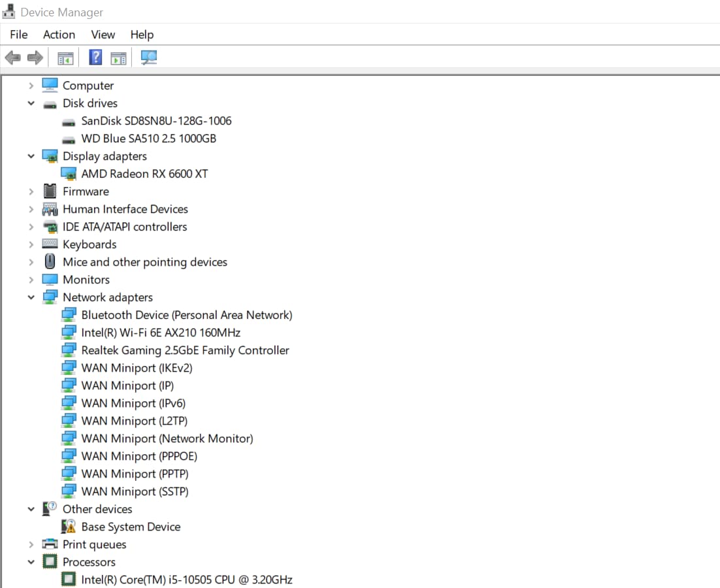This screenshot has height=588, width=720.
Task: Click the Show/Hide Console Tree toolbar icon
Action: (x=65, y=57)
